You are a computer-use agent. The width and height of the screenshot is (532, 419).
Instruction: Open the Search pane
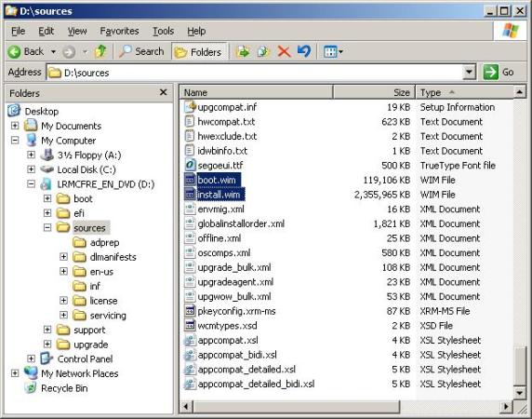141,51
